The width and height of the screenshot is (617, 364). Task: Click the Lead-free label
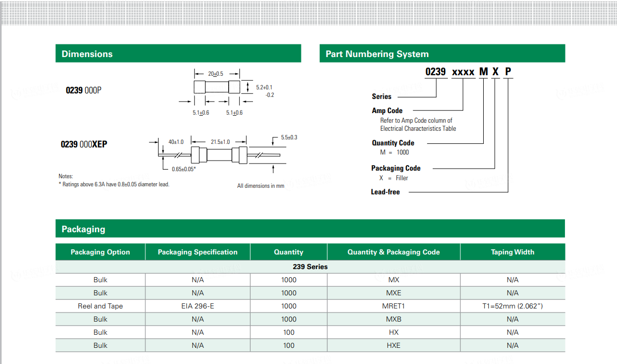pyautogui.click(x=385, y=192)
